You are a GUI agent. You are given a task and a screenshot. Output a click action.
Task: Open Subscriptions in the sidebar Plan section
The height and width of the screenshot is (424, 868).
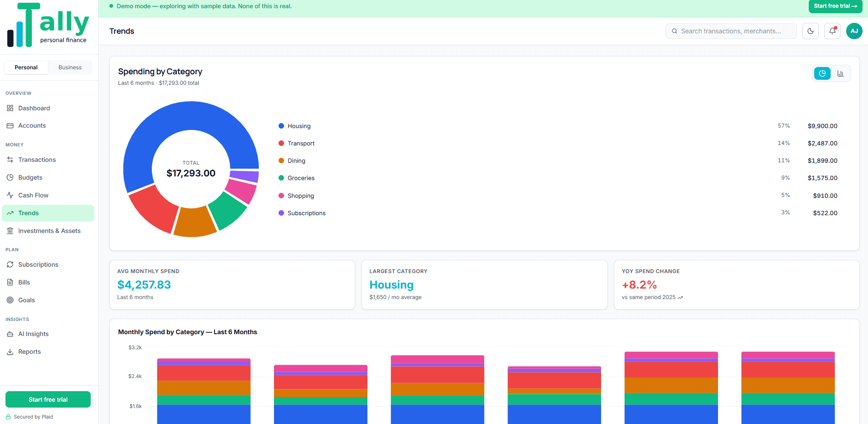coord(48,264)
